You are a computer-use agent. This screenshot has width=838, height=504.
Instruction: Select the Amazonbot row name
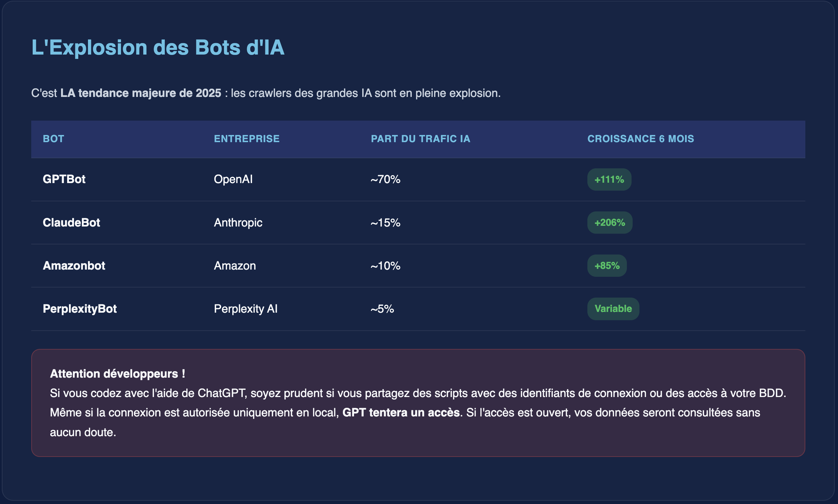pyautogui.click(x=74, y=266)
